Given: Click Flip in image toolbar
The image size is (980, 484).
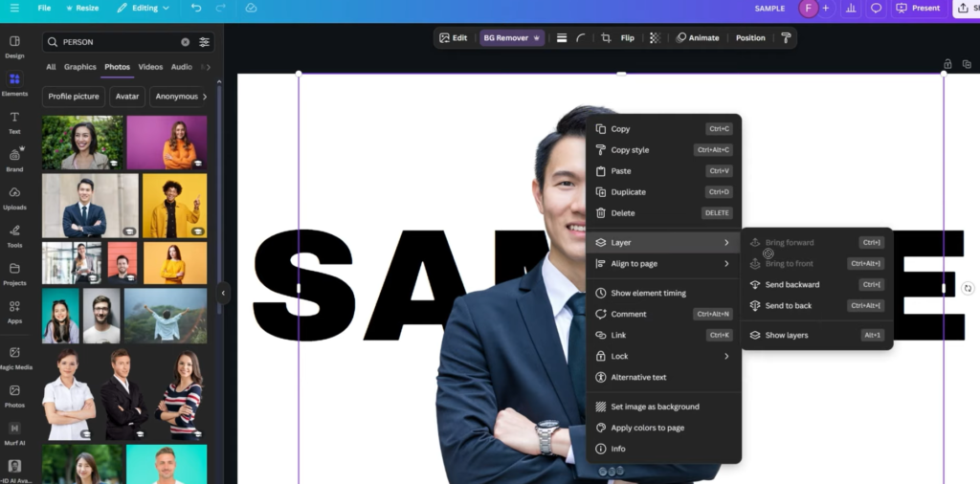Looking at the screenshot, I should [x=628, y=38].
